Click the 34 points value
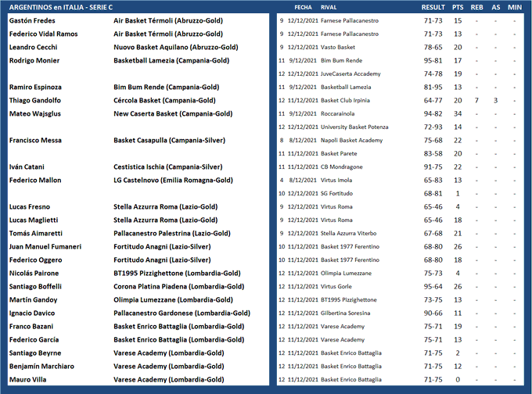The width and height of the screenshot is (532, 394). pyautogui.click(x=458, y=113)
